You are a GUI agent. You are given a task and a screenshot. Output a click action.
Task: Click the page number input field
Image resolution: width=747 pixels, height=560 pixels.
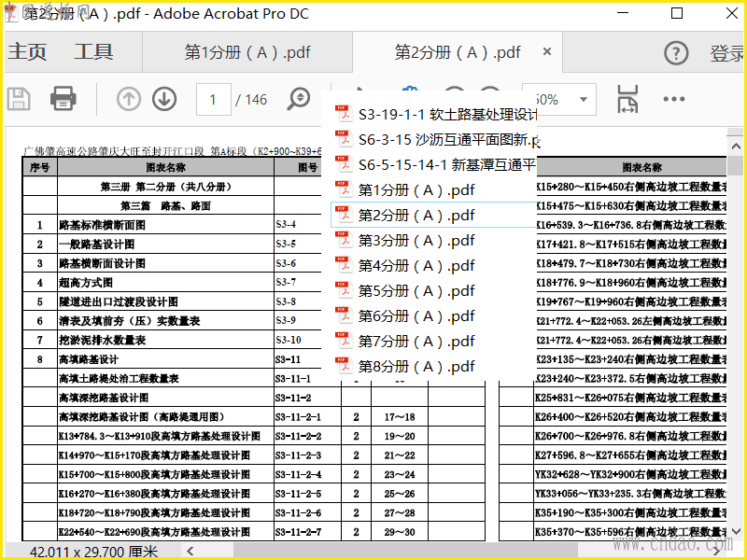[x=214, y=100]
